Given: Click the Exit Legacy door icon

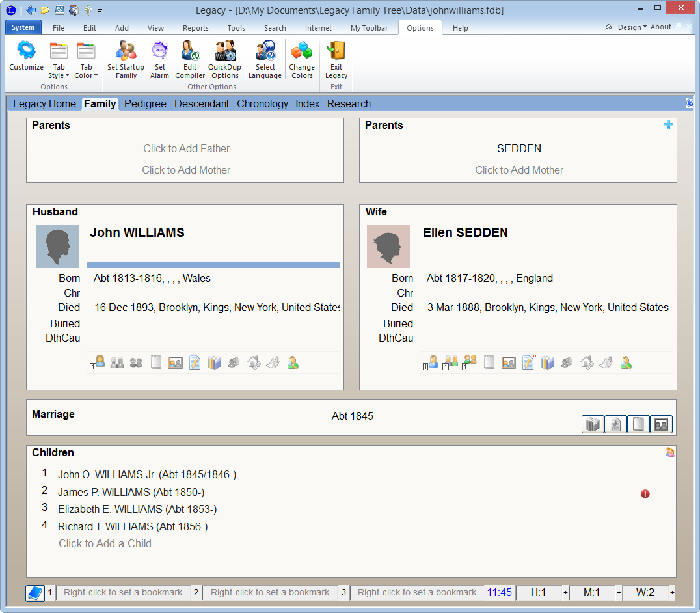Looking at the screenshot, I should click(336, 50).
